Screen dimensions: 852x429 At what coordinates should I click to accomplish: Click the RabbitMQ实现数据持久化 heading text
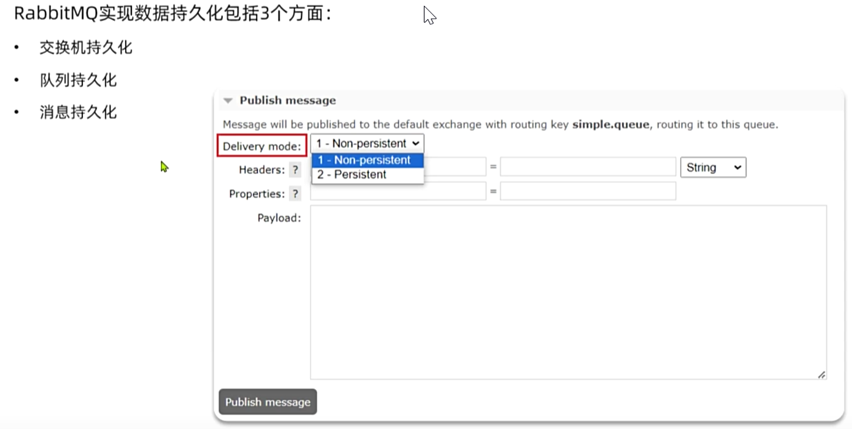[172, 13]
